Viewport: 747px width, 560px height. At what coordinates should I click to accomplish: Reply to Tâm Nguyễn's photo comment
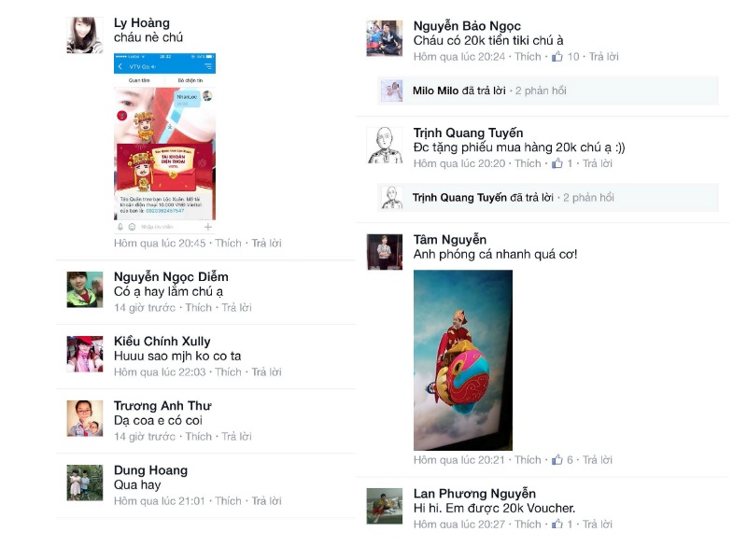(x=598, y=459)
